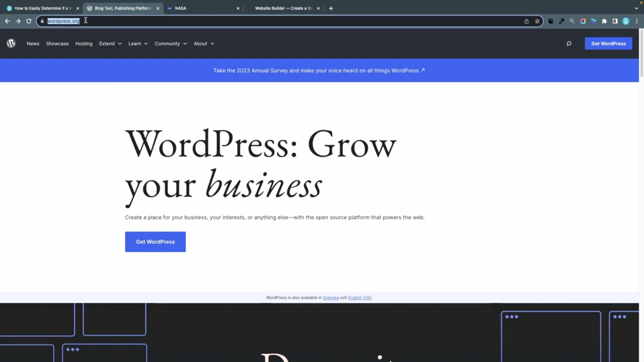Open the About dropdown menu
Screen dimensions: 644x362
204,44
